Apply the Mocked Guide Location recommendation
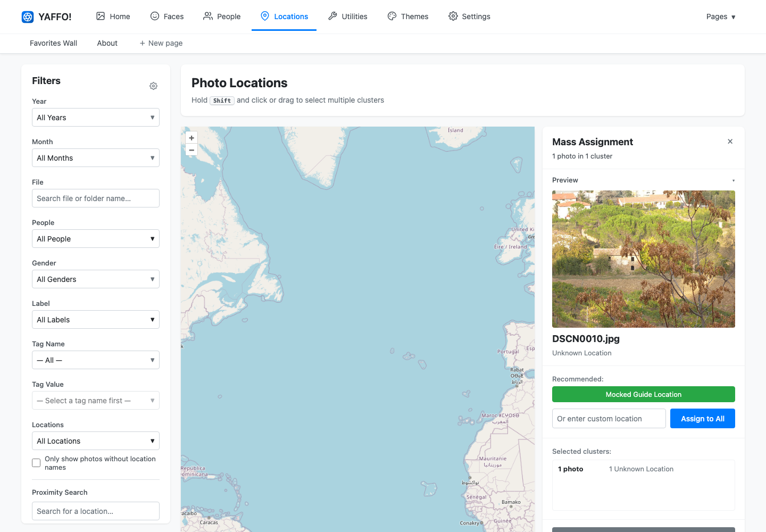Viewport: 766px width, 532px height. pos(644,394)
